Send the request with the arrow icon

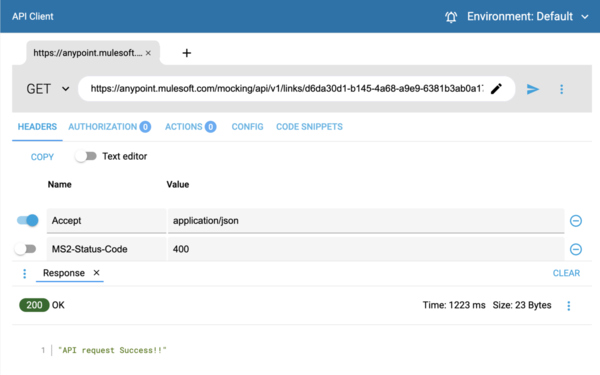tap(533, 89)
